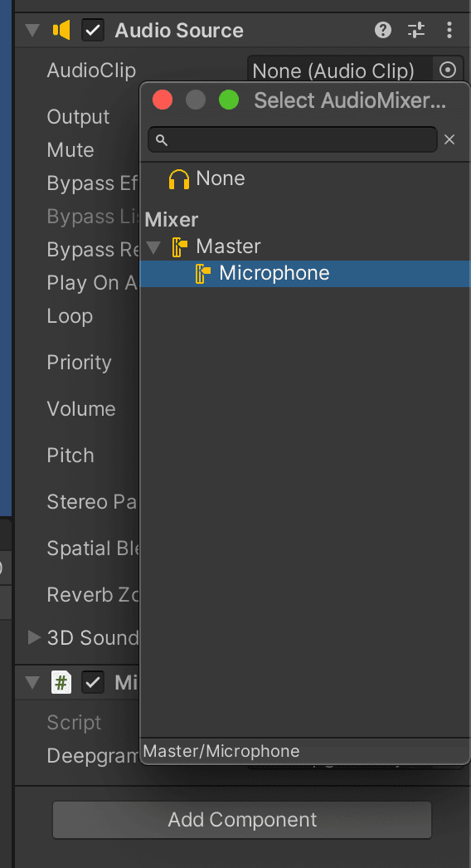Open Audio Source three-dot options menu
The width and height of the screenshot is (471, 868).
pos(449,30)
